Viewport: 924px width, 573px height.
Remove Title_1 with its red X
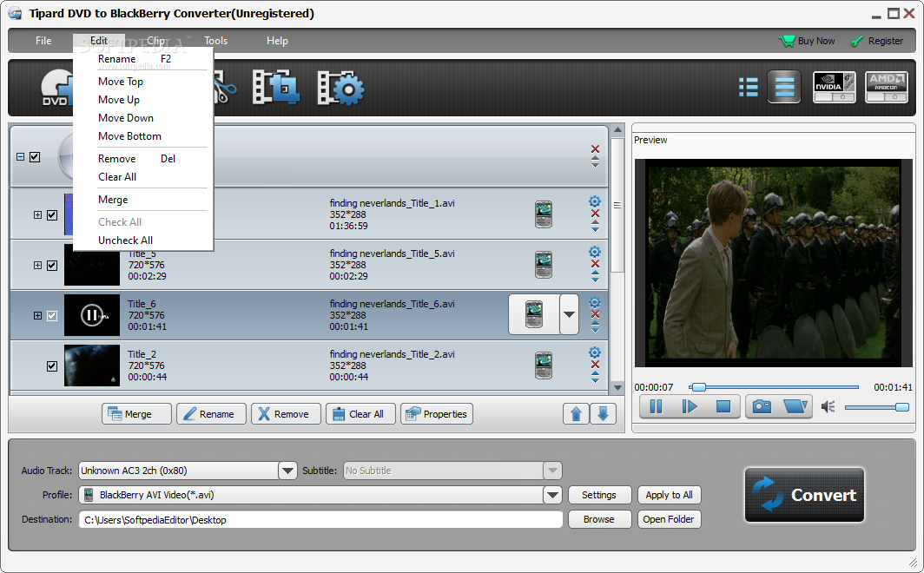click(x=595, y=214)
